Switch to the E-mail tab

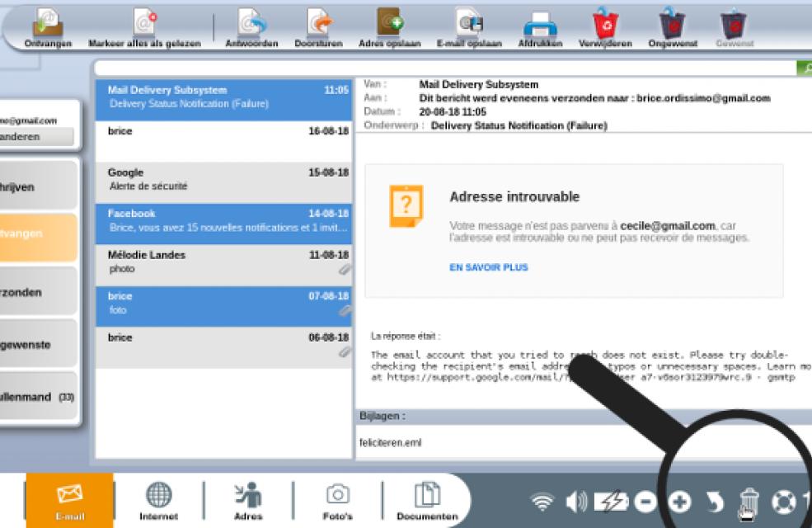pos(70,500)
